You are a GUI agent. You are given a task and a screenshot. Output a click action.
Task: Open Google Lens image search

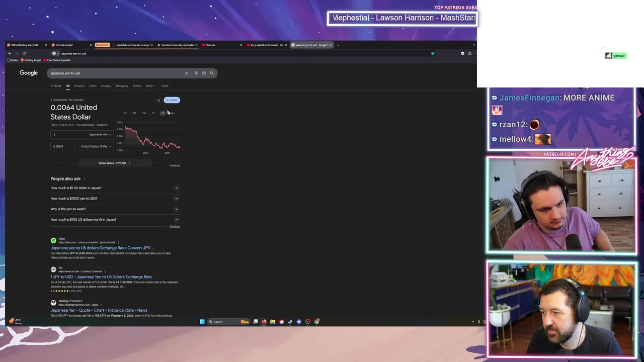[x=204, y=73]
